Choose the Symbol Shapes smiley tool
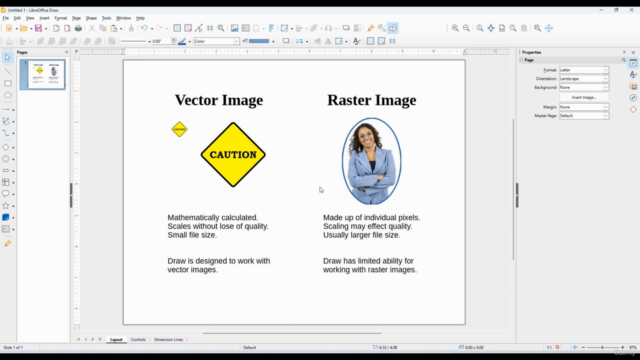This screenshot has height=360, width=640. click(x=6, y=159)
